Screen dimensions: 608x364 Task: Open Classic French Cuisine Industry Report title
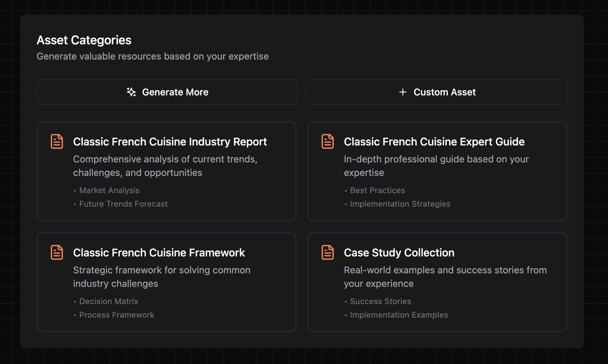coord(170,142)
